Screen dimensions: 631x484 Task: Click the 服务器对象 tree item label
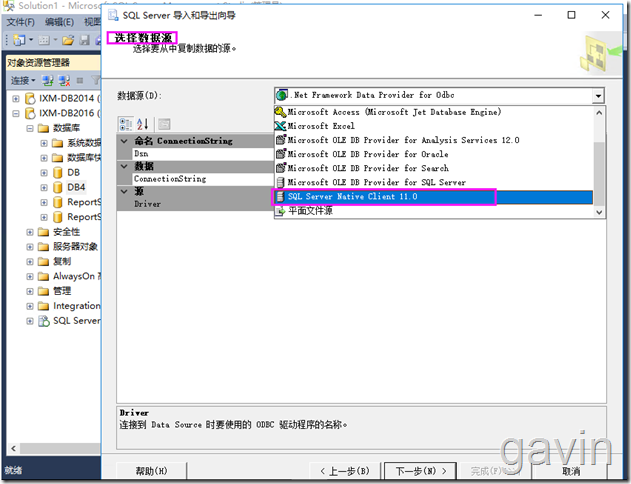coord(75,247)
